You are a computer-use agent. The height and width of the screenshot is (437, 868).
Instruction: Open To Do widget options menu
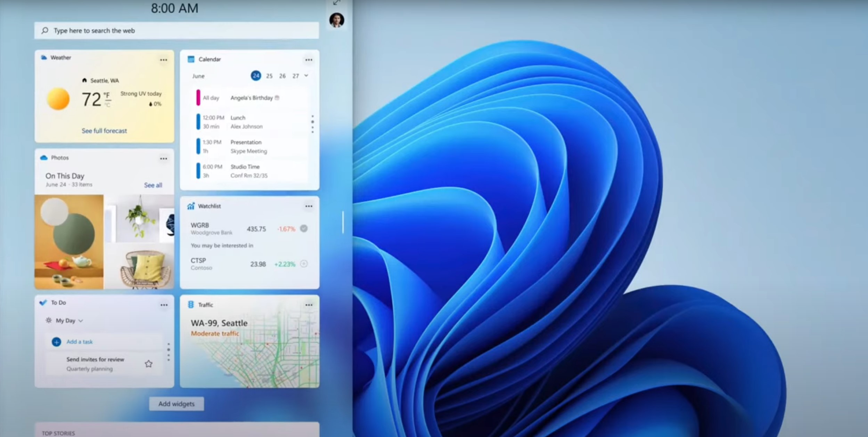(164, 305)
